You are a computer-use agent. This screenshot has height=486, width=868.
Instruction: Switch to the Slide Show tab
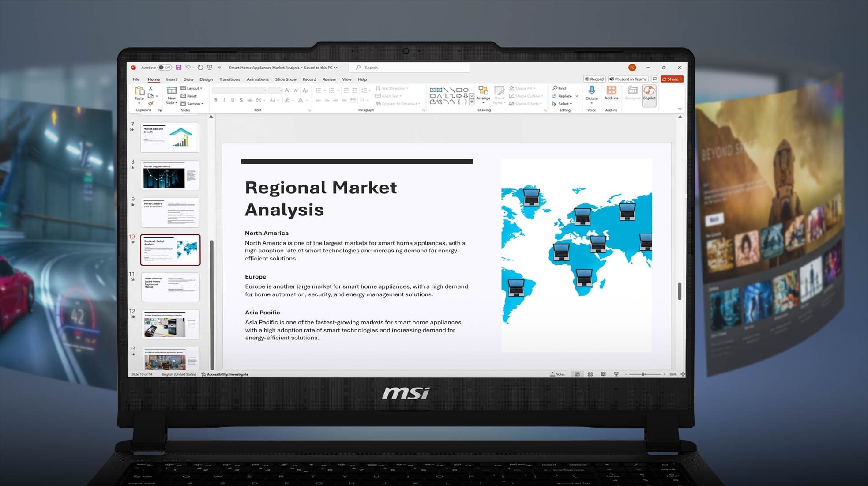[x=286, y=79]
